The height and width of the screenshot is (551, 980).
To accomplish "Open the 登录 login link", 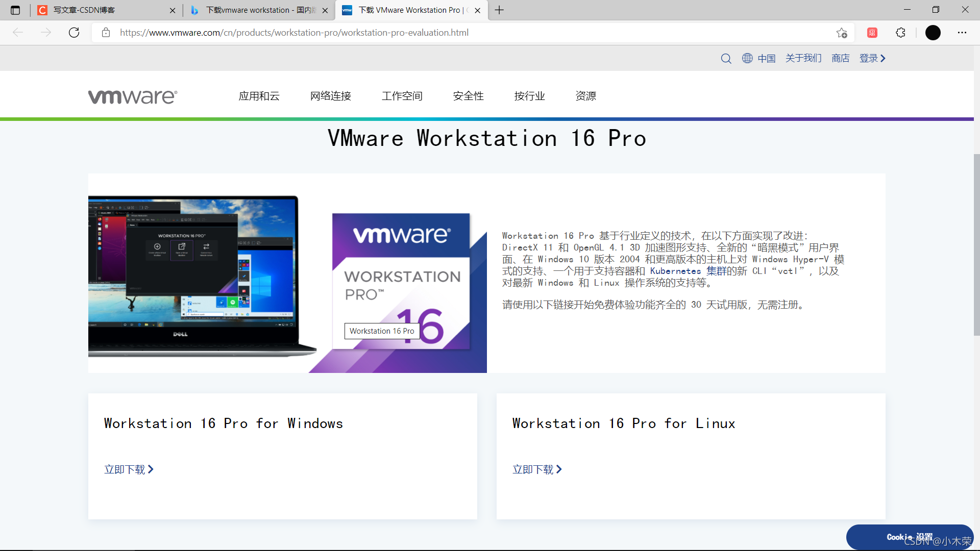I will 872,58.
